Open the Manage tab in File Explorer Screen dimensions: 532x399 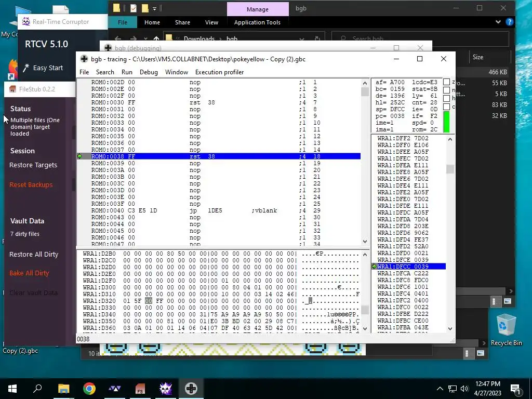point(258,9)
